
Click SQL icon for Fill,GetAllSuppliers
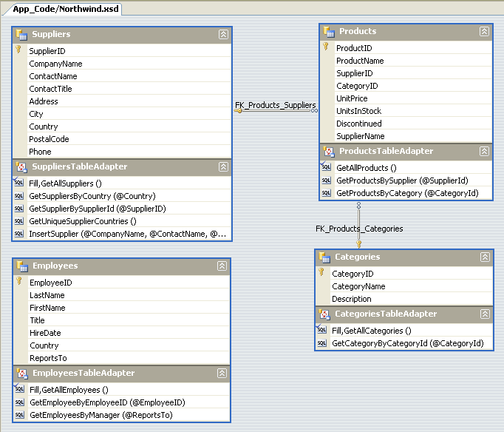[x=18, y=183]
